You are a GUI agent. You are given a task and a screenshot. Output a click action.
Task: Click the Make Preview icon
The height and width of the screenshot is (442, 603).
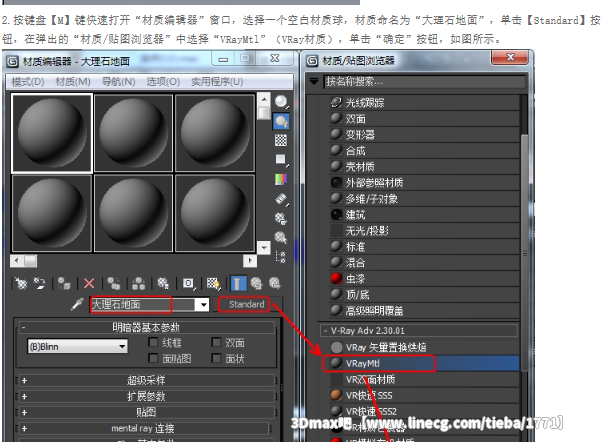pos(281,199)
